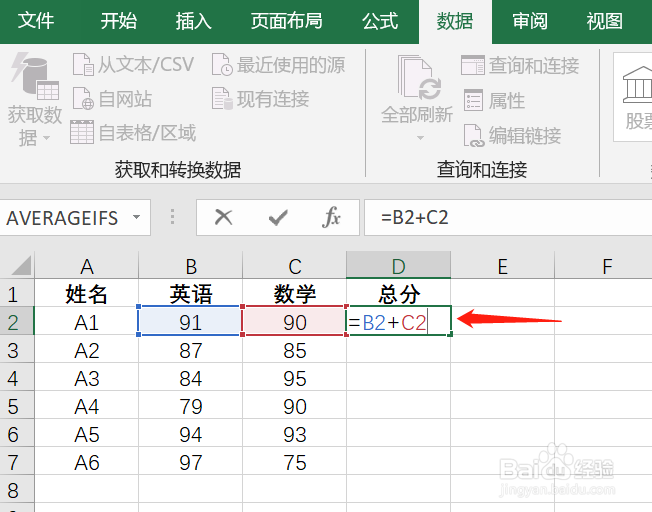Click 查询和连接 pane icon
Screen dimensions: 652x512
click(473, 65)
